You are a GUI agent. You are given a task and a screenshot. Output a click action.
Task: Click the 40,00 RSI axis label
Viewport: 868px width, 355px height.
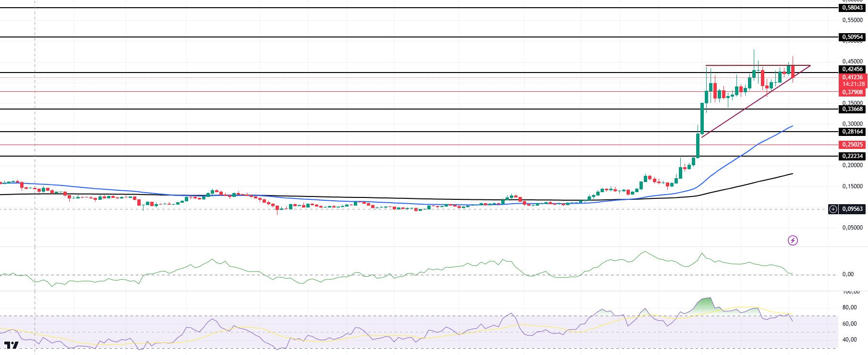pos(849,340)
